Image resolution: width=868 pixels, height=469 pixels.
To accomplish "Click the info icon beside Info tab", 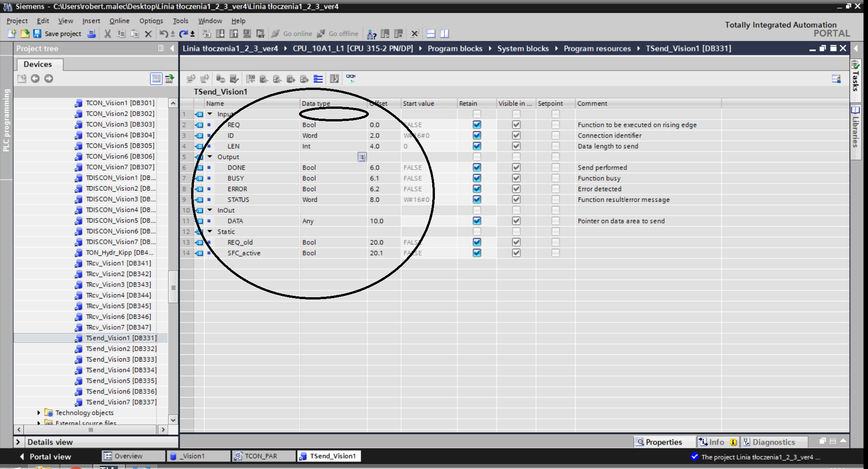I will pos(733,442).
